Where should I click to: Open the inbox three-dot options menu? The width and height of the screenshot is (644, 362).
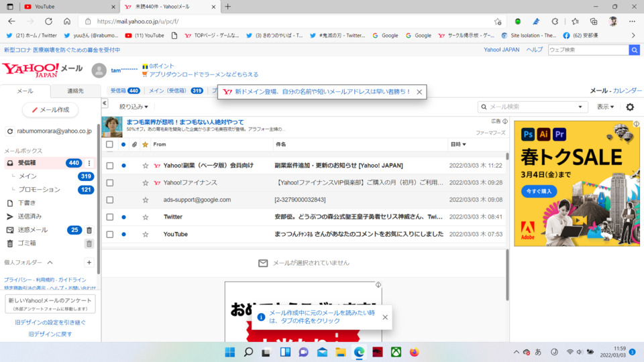point(89,163)
